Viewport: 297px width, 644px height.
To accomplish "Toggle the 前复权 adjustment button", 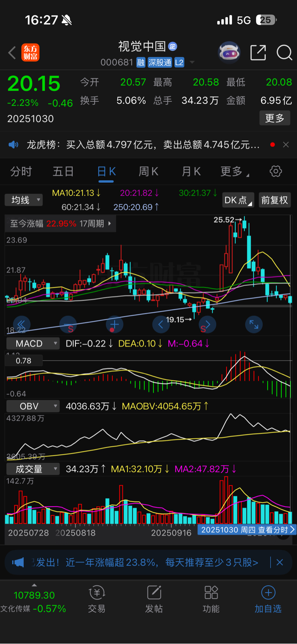I will (275, 200).
